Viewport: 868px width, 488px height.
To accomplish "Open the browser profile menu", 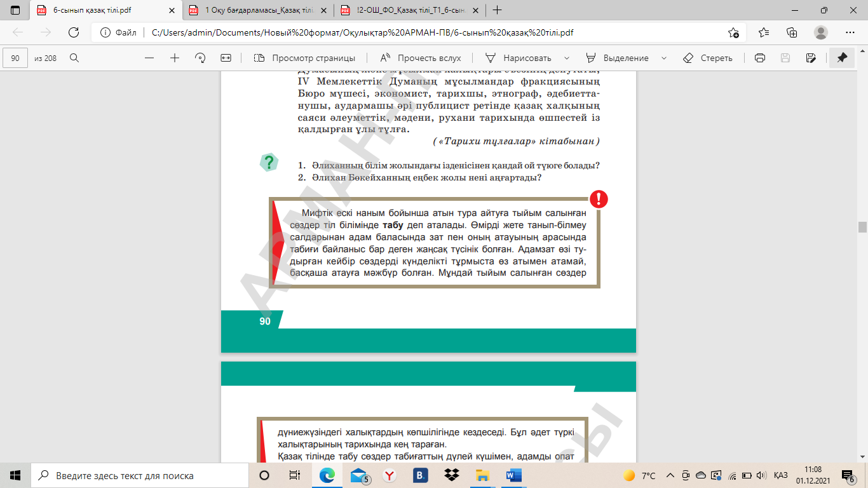I will click(821, 33).
